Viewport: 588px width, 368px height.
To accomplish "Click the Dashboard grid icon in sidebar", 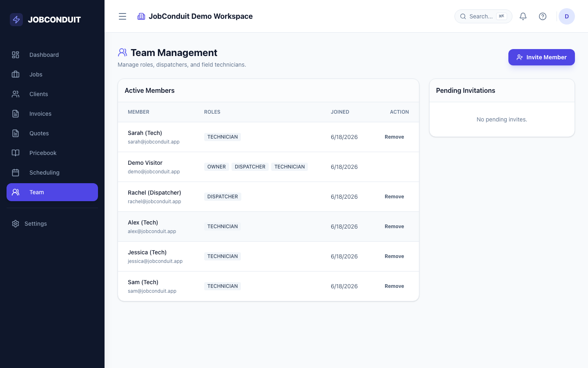I will (x=16, y=55).
